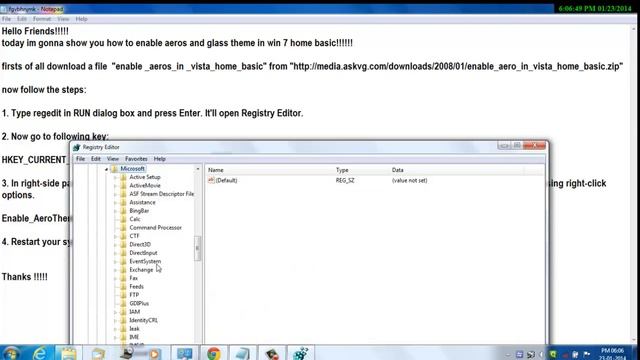This screenshot has width=640, height=360.
Task: Click the 'Thanks !!!!!' text in Notepad
Action: point(24,277)
